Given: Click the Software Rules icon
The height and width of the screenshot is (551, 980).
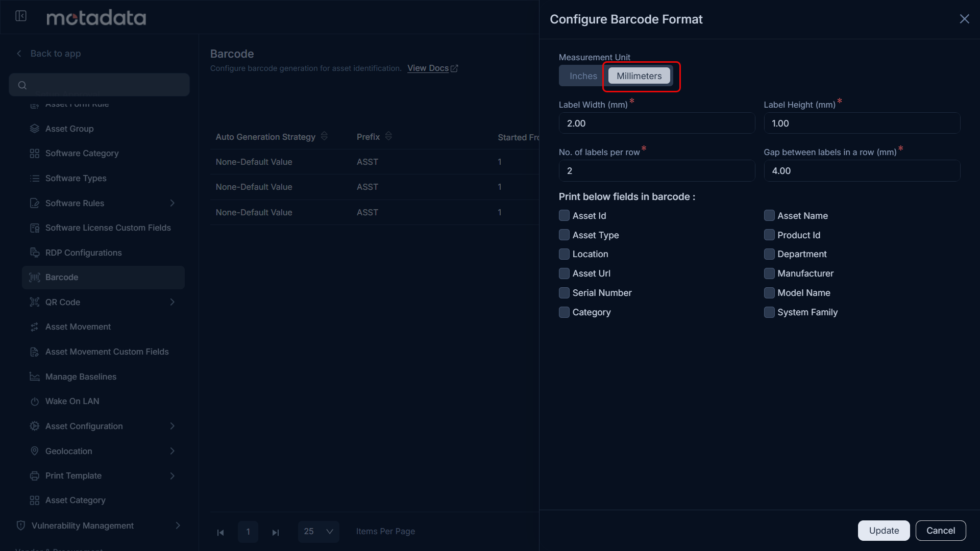Looking at the screenshot, I should coord(35,203).
